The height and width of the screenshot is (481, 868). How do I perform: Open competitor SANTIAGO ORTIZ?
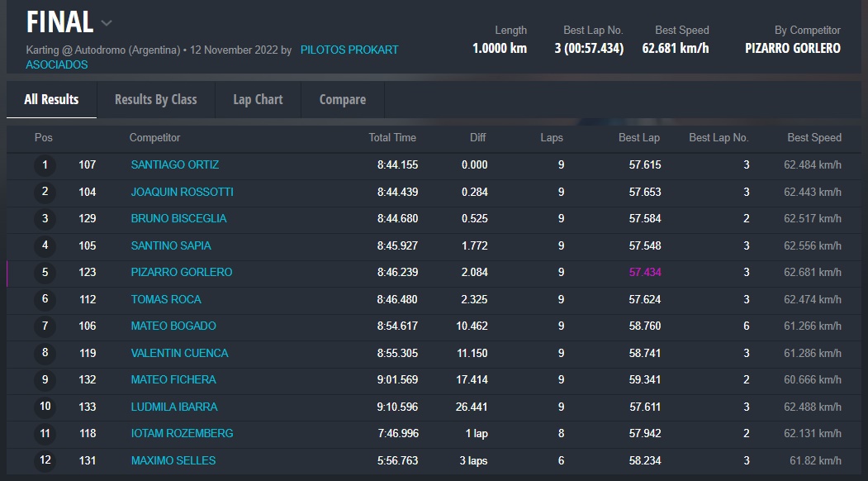click(174, 164)
